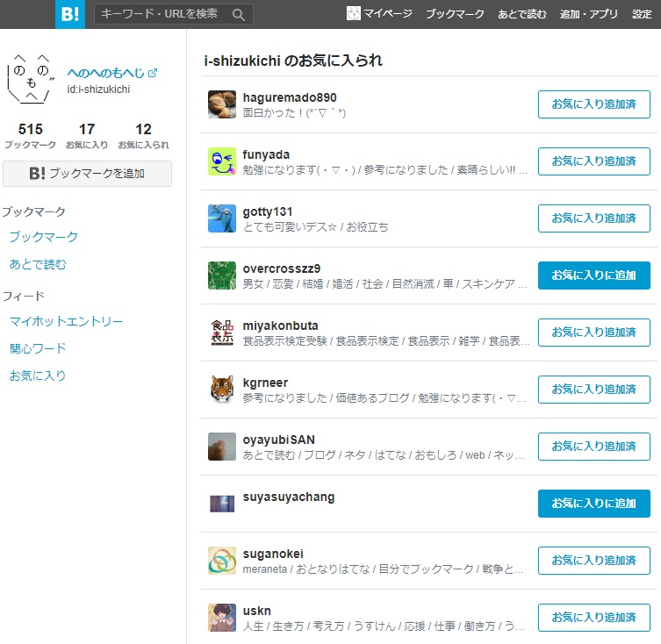Add suyasuyachang with お気に入りに追加
The width and height of the screenshot is (661, 644).
tap(594, 504)
